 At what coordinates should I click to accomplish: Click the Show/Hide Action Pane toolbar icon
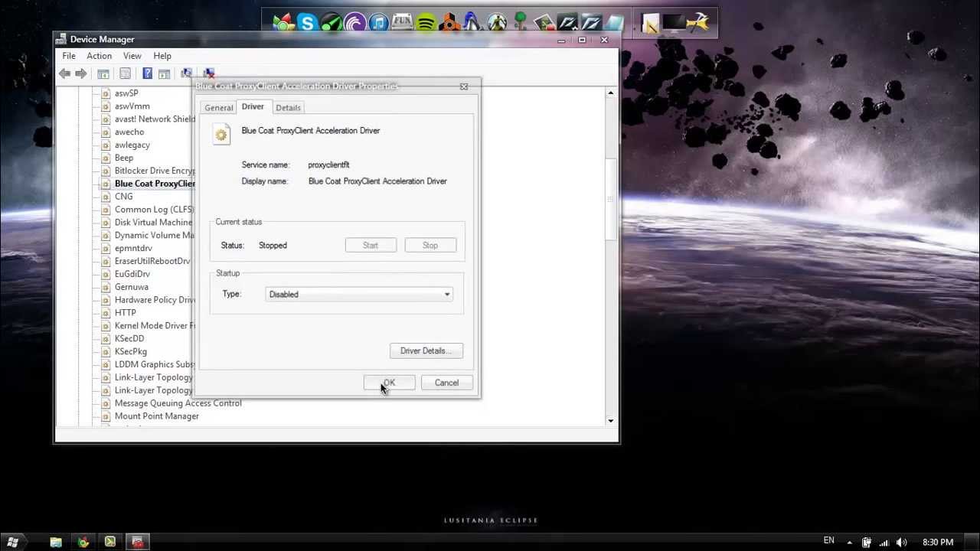(x=164, y=73)
